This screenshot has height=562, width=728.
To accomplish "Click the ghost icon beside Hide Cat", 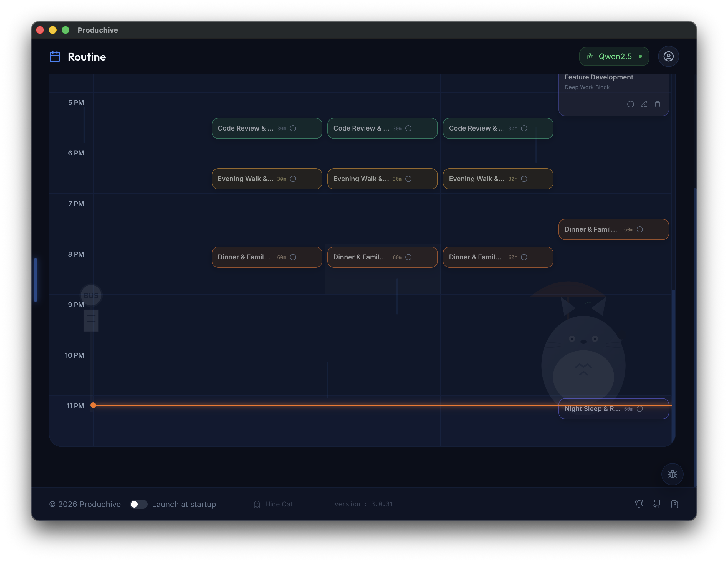I will point(257,504).
